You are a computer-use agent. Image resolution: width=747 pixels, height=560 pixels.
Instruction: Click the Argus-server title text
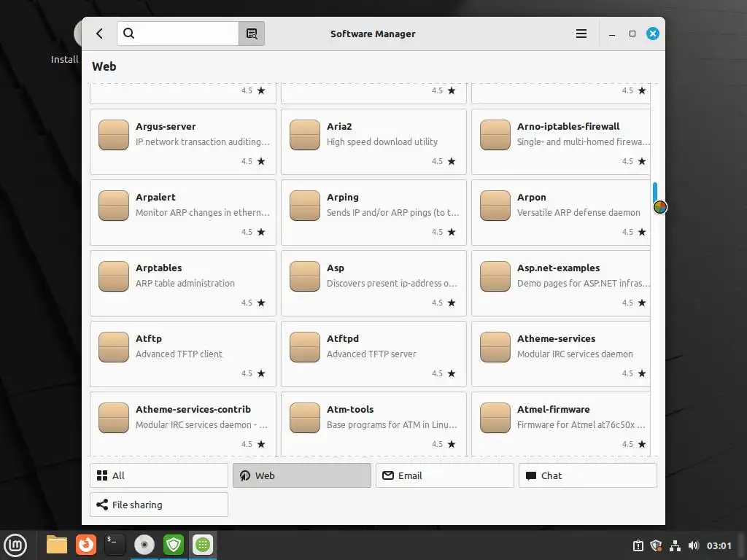click(166, 127)
